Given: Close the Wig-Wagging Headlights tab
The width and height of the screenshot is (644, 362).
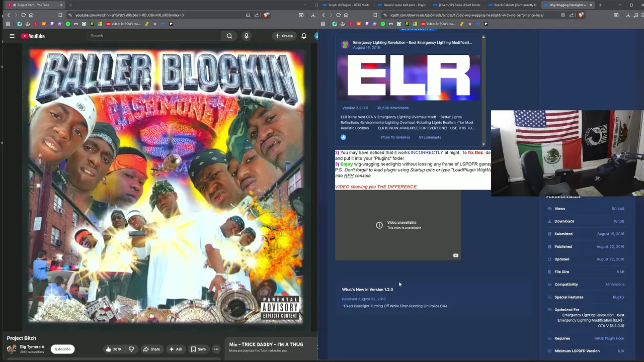Looking at the screenshot, I should coord(591,5).
